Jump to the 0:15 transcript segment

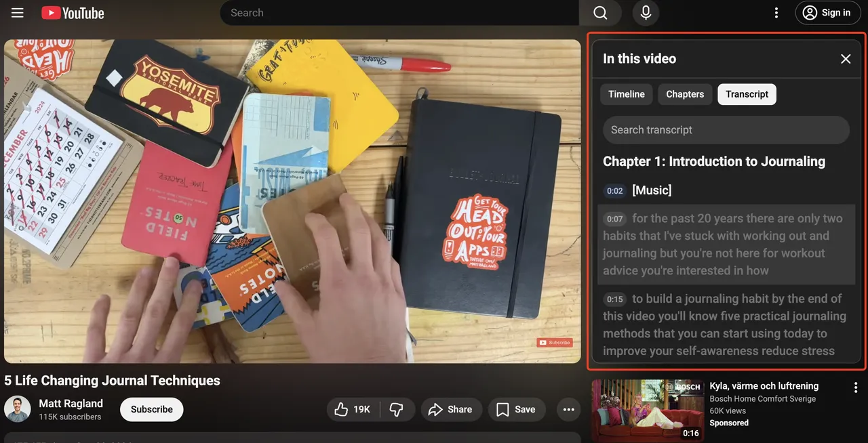pyautogui.click(x=726, y=324)
